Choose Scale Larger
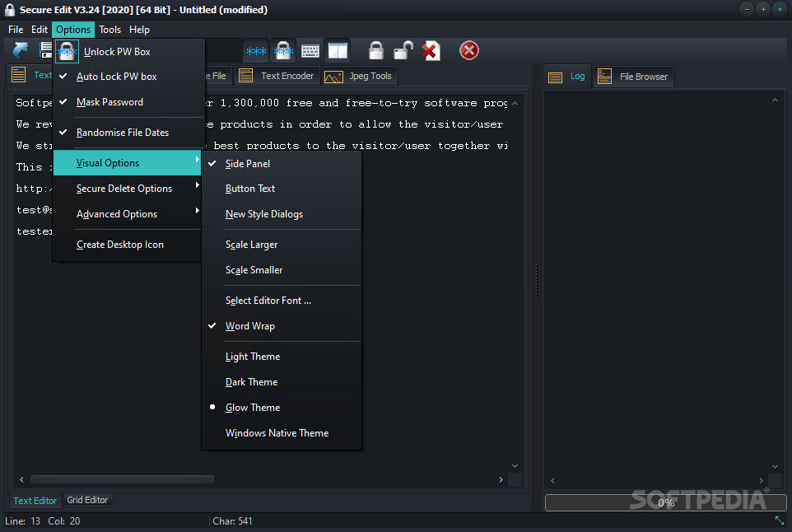 282,245
